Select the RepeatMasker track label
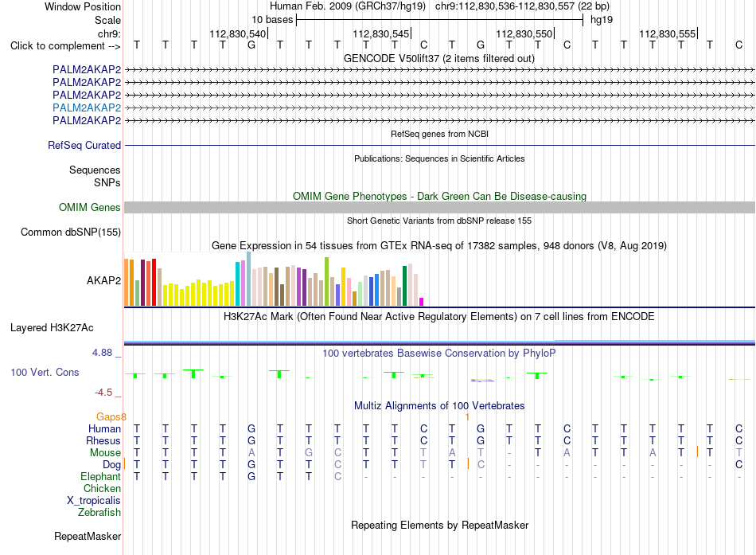The image size is (756, 555). (88, 536)
